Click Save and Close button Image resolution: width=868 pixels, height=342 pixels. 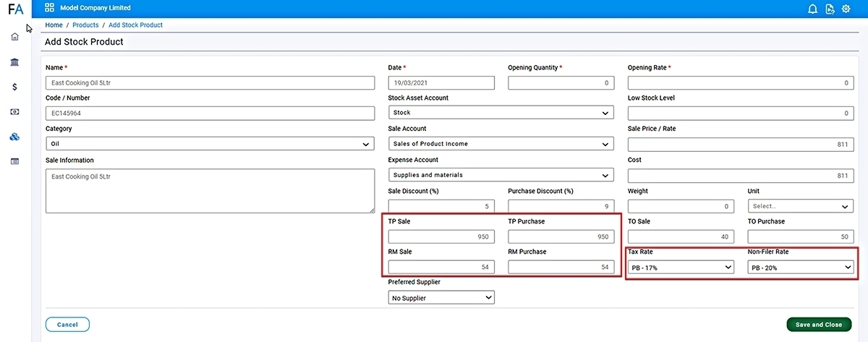coord(819,325)
